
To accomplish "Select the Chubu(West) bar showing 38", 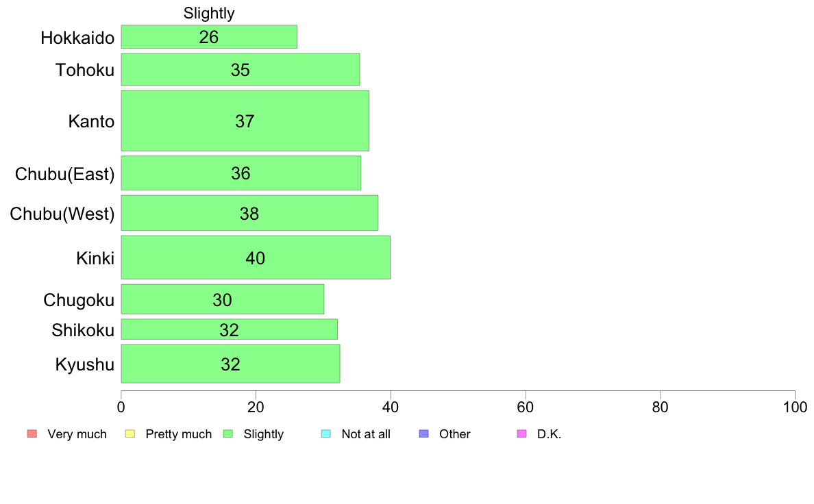I will pos(249,213).
